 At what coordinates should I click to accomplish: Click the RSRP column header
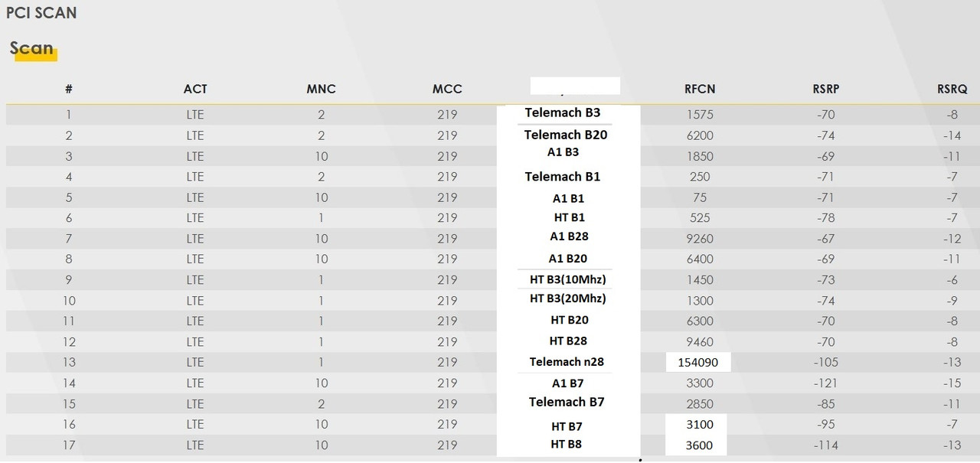[826, 89]
